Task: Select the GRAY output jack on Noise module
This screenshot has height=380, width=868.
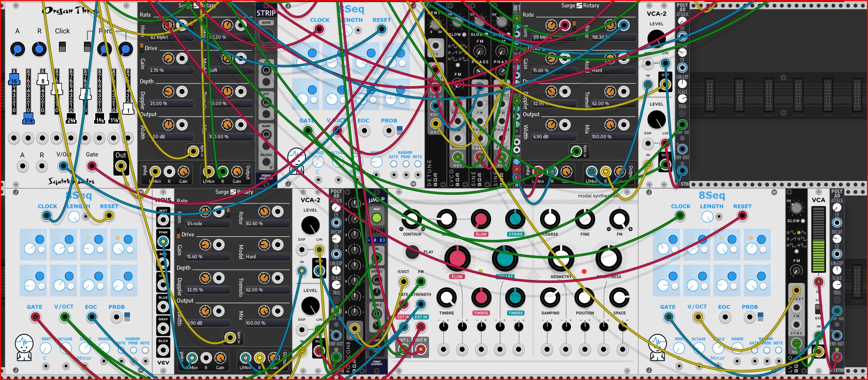Action: pyautogui.click(x=163, y=329)
